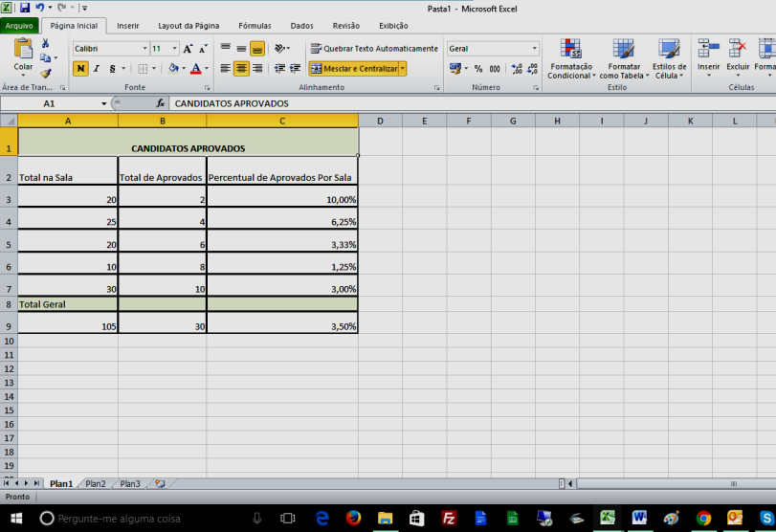Open the Geral number format dropdown
This screenshot has width=776, height=532.
(x=534, y=49)
